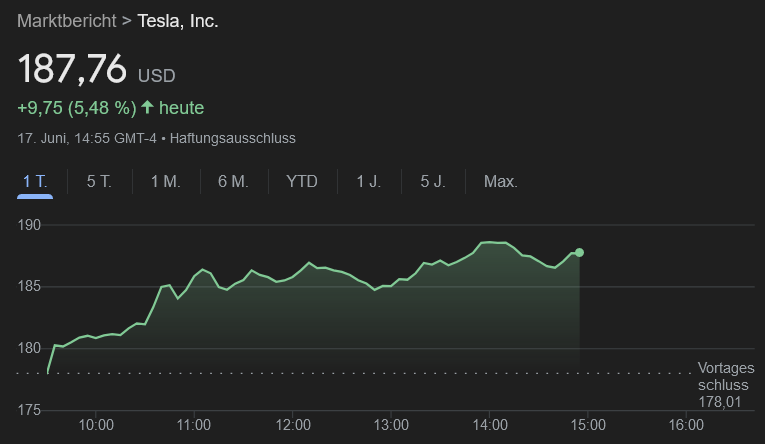Click the +9,75 (5,48 %) change text
Screen dimensions: 765x444
(x=77, y=108)
